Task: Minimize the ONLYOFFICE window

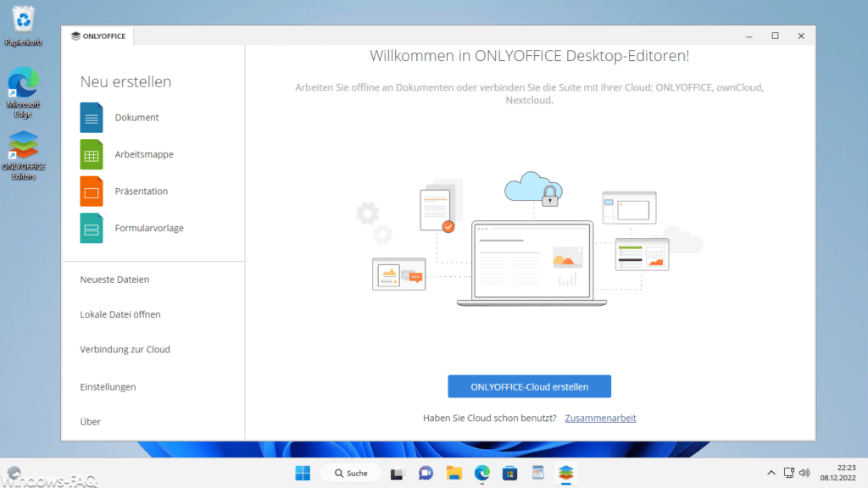Action: (x=749, y=36)
